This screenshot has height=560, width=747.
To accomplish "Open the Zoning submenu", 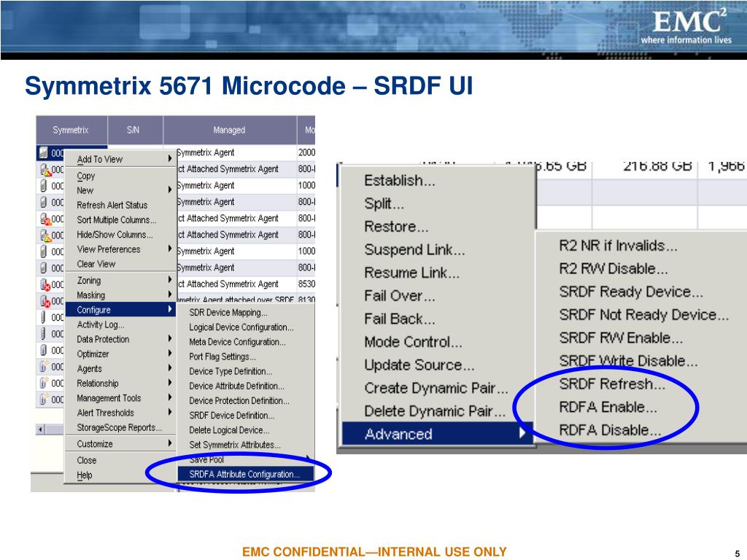I will 120,281.
